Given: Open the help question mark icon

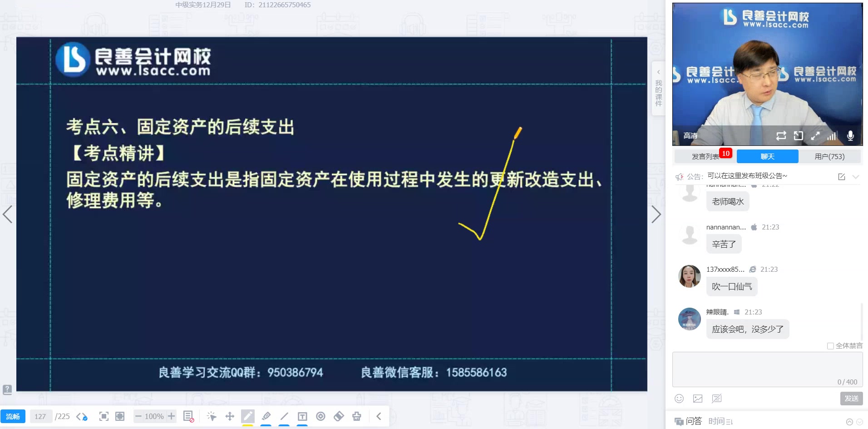Looking at the screenshot, I should pos(7,389).
